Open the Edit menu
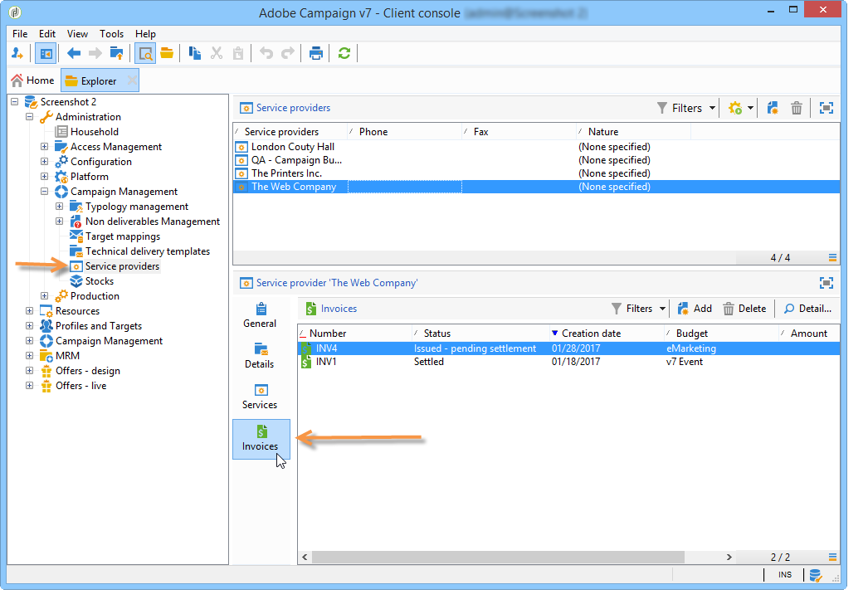This screenshot has height=604, width=868. click(47, 34)
